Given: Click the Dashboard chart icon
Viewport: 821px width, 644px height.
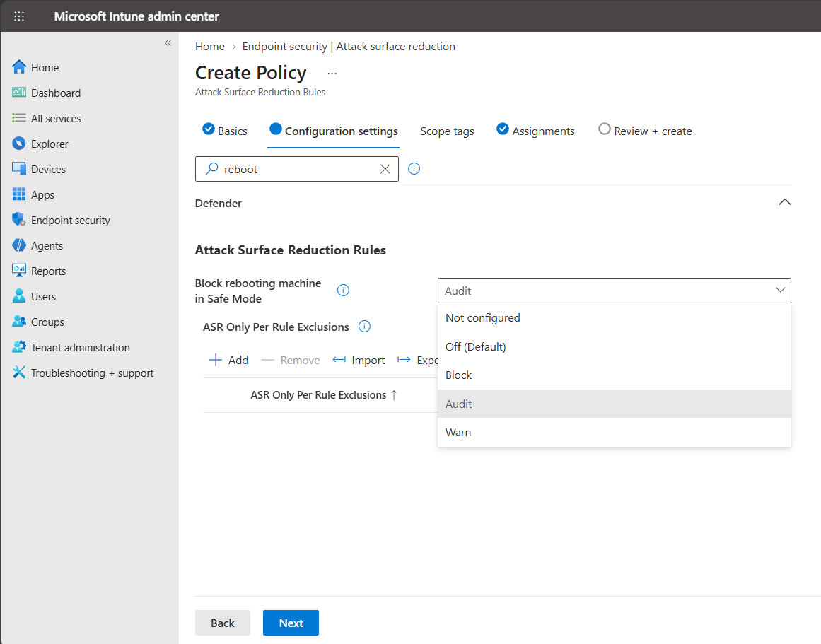Looking at the screenshot, I should 19,93.
